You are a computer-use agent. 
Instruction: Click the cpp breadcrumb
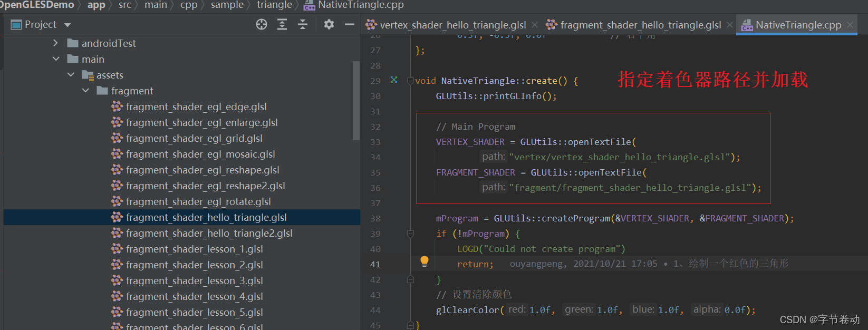coord(189,5)
